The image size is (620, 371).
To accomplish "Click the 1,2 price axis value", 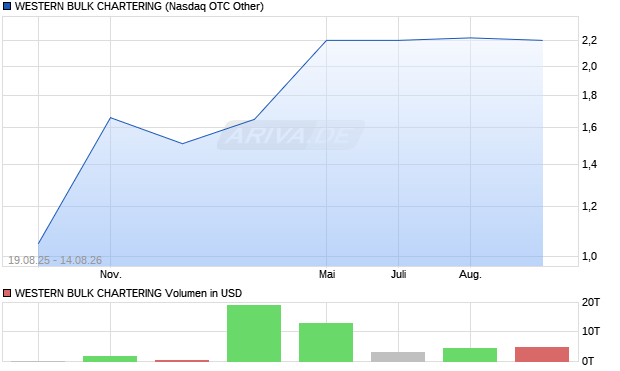I will [x=589, y=206].
